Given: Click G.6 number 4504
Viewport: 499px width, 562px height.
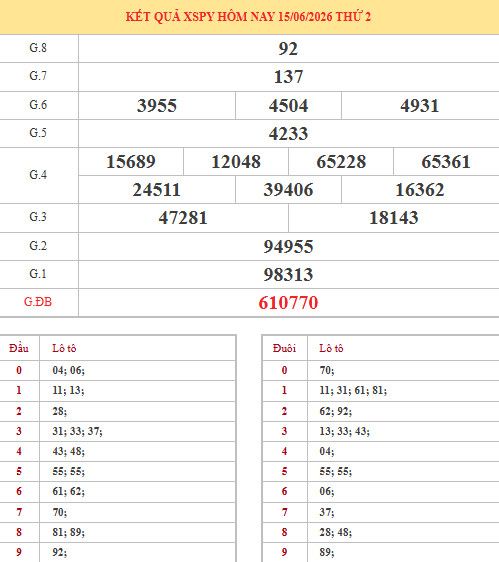Looking at the screenshot, I should pos(289,106).
